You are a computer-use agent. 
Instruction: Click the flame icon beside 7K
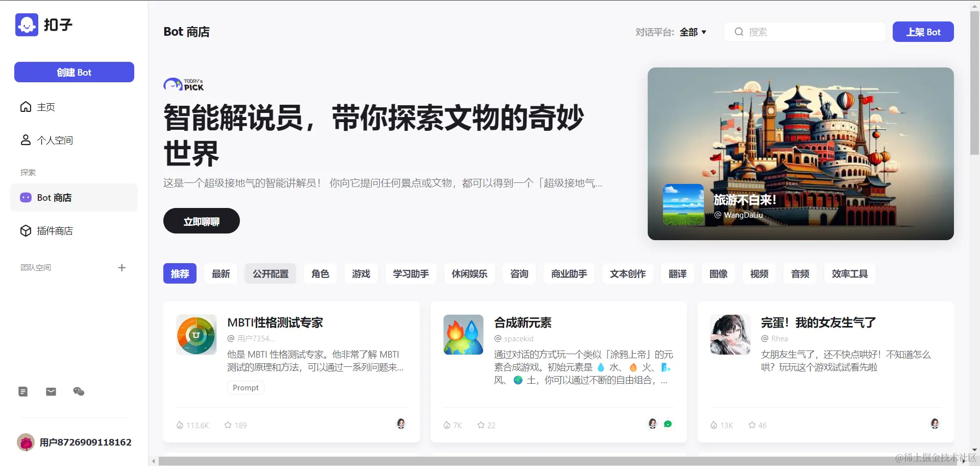pos(447,425)
